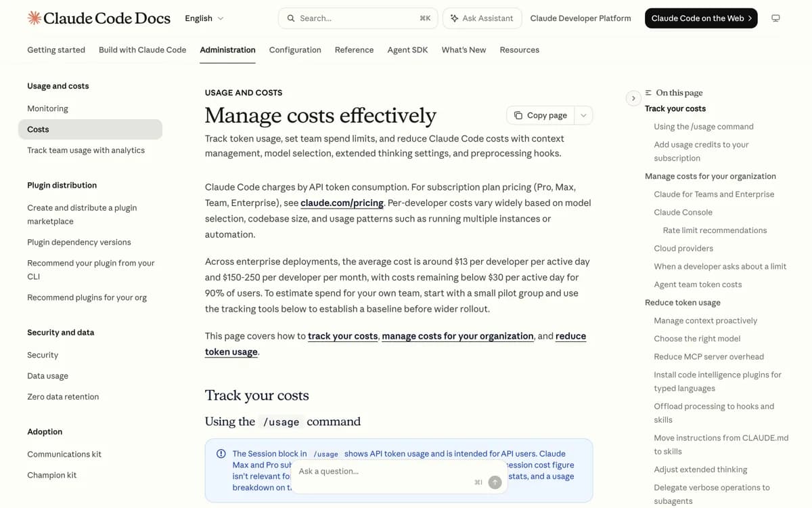Switch to the Configuration tab
Screen dimensions: 812x508
tap(295, 49)
